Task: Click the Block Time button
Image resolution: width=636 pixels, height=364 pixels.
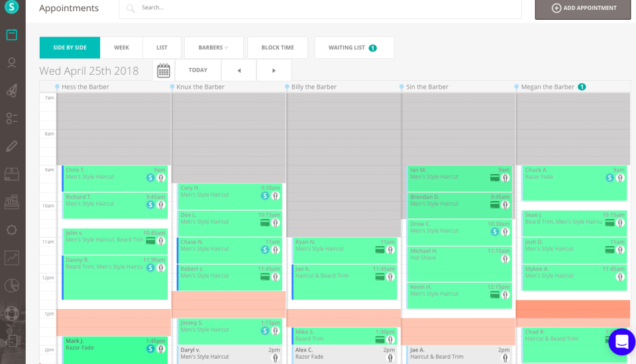Action: pos(278,48)
